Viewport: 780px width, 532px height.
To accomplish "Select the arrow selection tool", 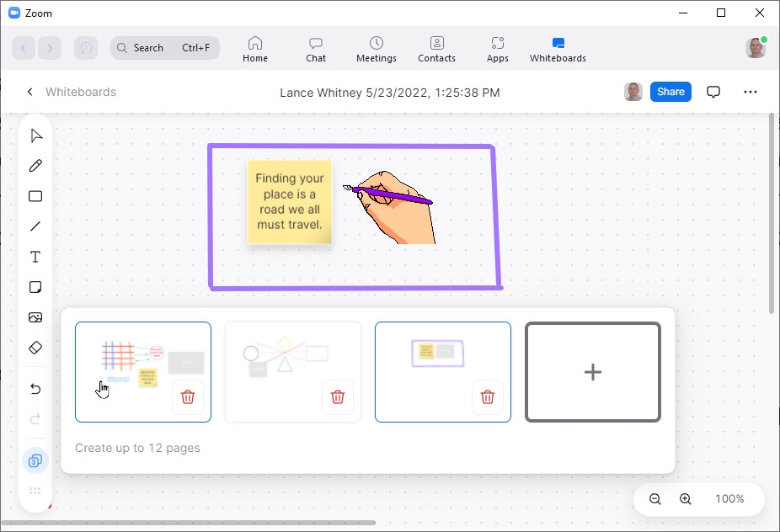I will (x=35, y=136).
